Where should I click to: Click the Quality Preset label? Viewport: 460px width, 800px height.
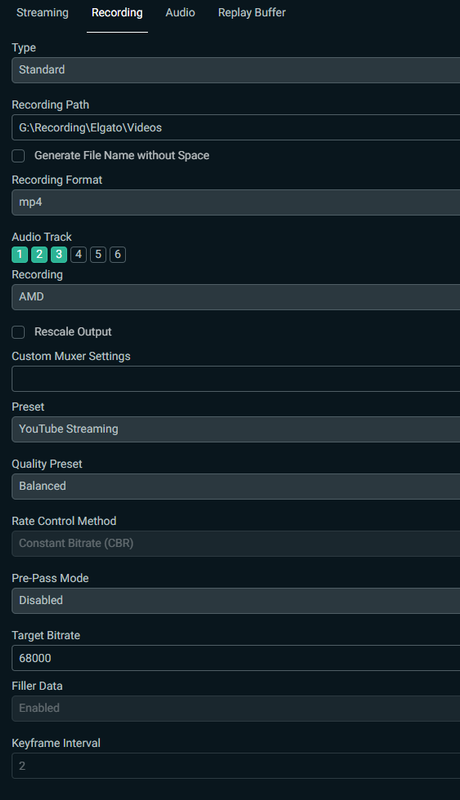tap(47, 464)
